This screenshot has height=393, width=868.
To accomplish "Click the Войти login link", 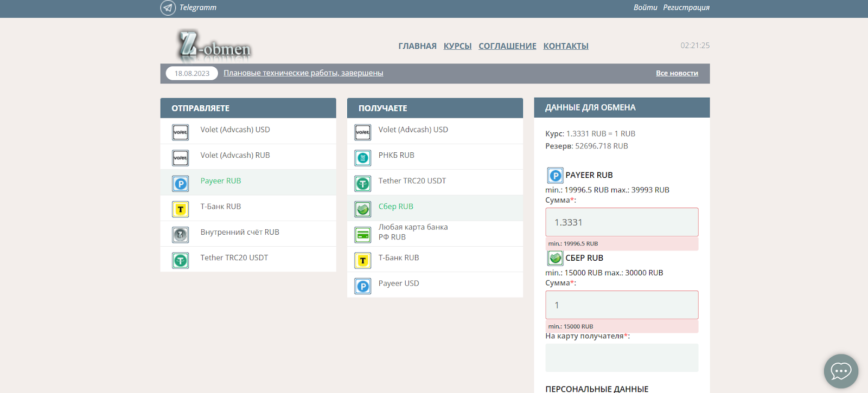I will pyautogui.click(x=645, y=8).
